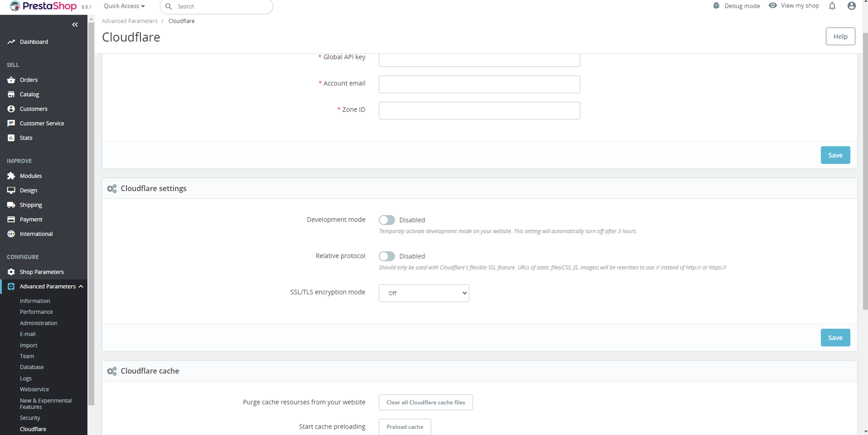Screen dimensions: 868x435
Task: Open the Stats chart icon
Action: click(x=11, y=138)
